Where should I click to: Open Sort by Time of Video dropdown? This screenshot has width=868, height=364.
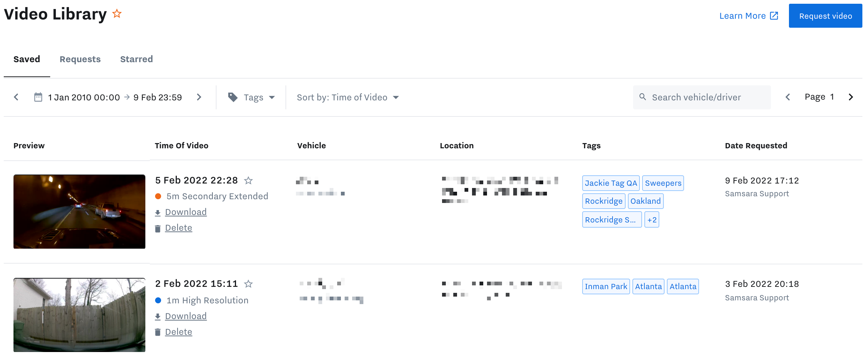click(348, 97)
